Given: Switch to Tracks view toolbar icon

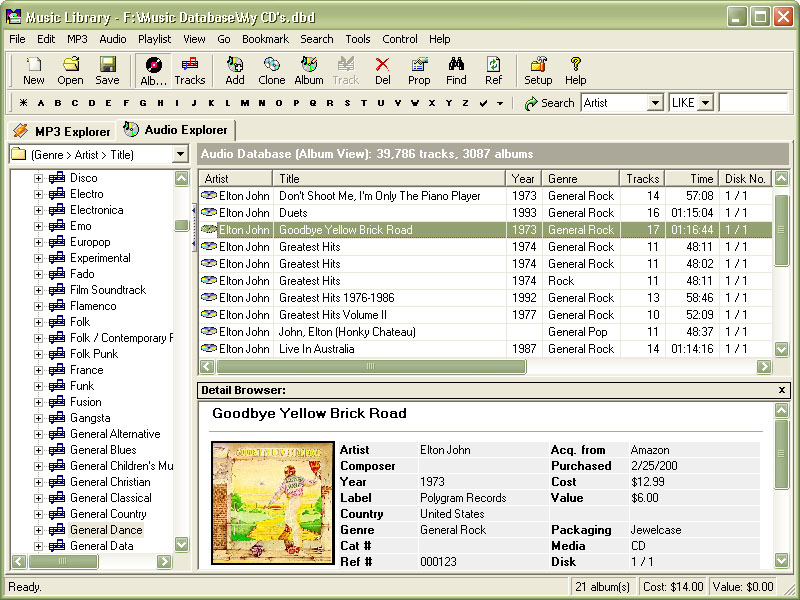Looking at the screenshot, I should click(190, 70).
